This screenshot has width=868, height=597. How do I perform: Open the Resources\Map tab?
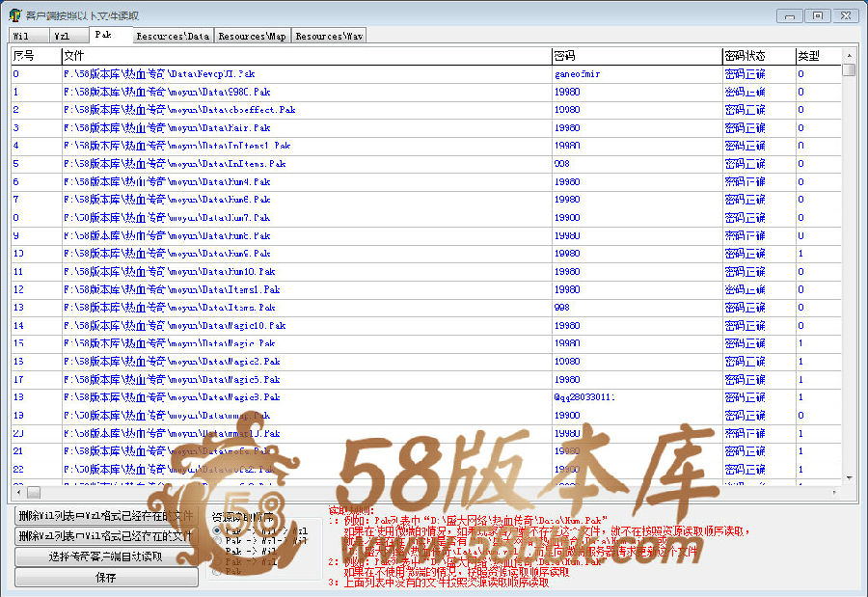(x=252, y=36)
